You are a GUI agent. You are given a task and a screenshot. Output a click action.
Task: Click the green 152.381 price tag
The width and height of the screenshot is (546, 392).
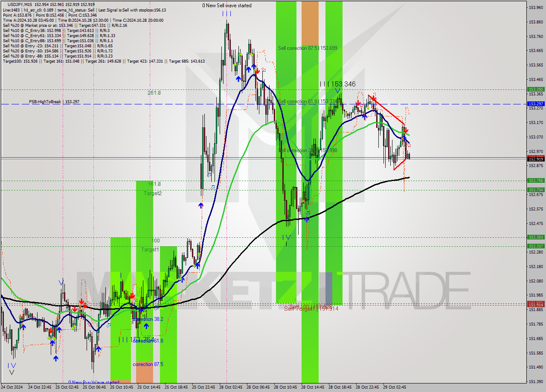coord(536,237)
